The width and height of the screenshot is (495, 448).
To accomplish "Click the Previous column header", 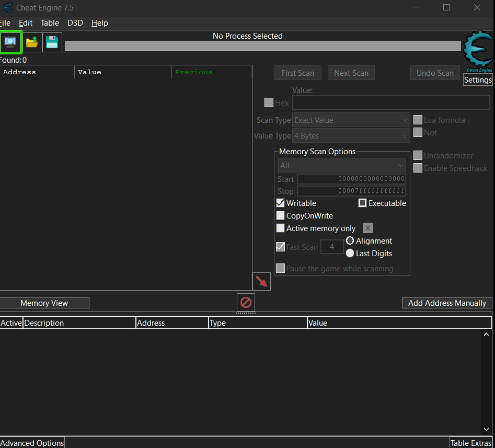I will [212, 72].
